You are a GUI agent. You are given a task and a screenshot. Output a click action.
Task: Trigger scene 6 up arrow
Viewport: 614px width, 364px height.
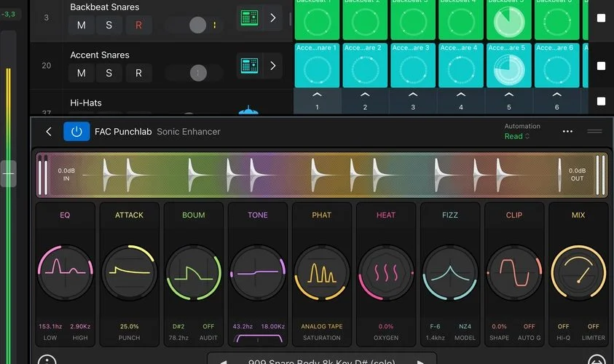click(557, 95)
